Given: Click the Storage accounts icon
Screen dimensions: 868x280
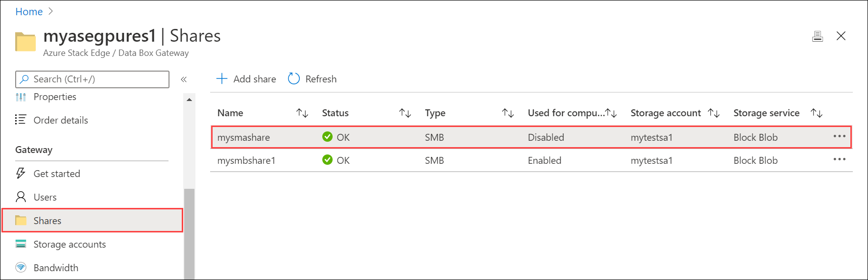Looking at the screenshot, I should coord(21,244).
